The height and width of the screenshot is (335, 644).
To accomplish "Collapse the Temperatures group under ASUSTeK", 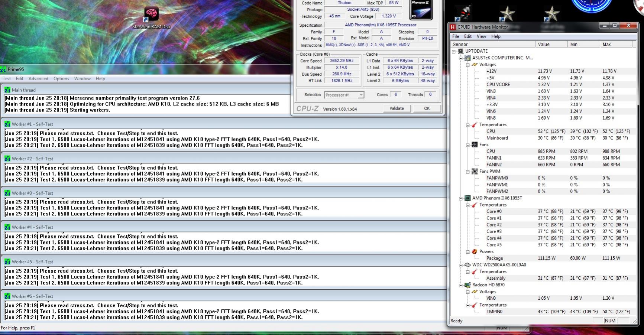I will (x=468, y=125).
